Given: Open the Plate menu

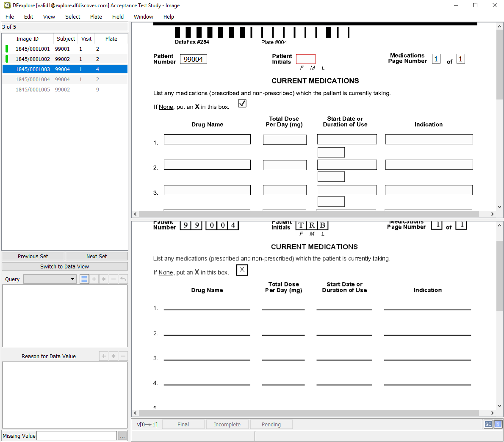Looking at the screenshot, I should 96,17.
